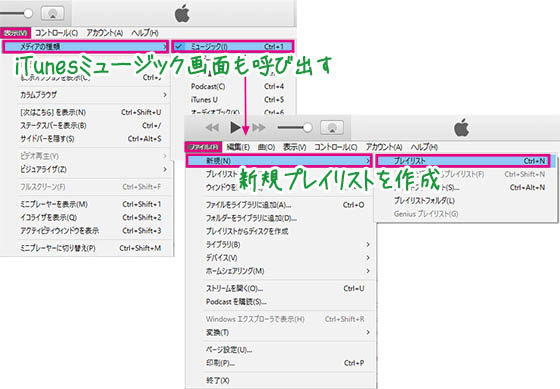
Task: Open the 曲(O) menu
Action: click(x=266, y=147)
